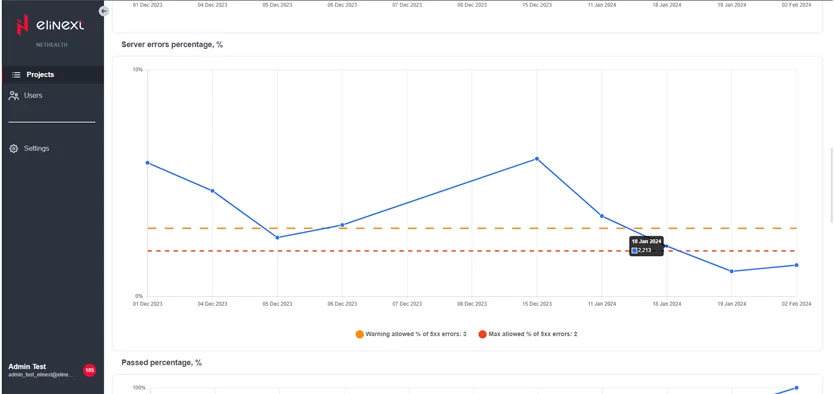The height and width of the screenshot is (394, 834).
Task: Click x-axis label 07 Dec 2023 under server errors chart
Action: pyautogui.click(x=407, y=304)
